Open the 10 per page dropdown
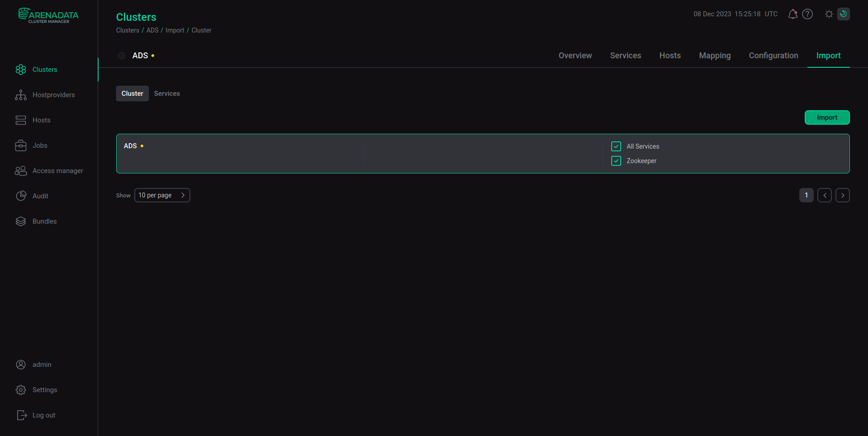This screenshot has height=436, width=868. coord(162,195)
